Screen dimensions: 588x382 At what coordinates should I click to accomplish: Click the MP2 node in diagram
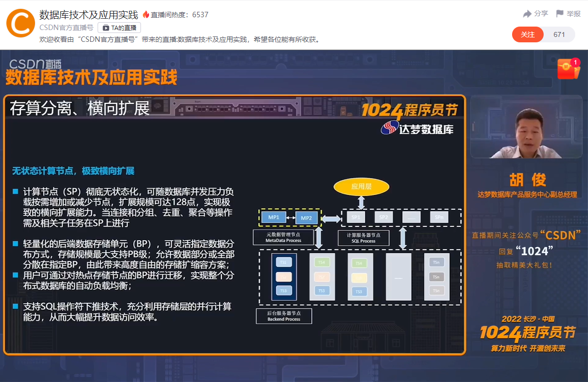[x=307, y=218]
